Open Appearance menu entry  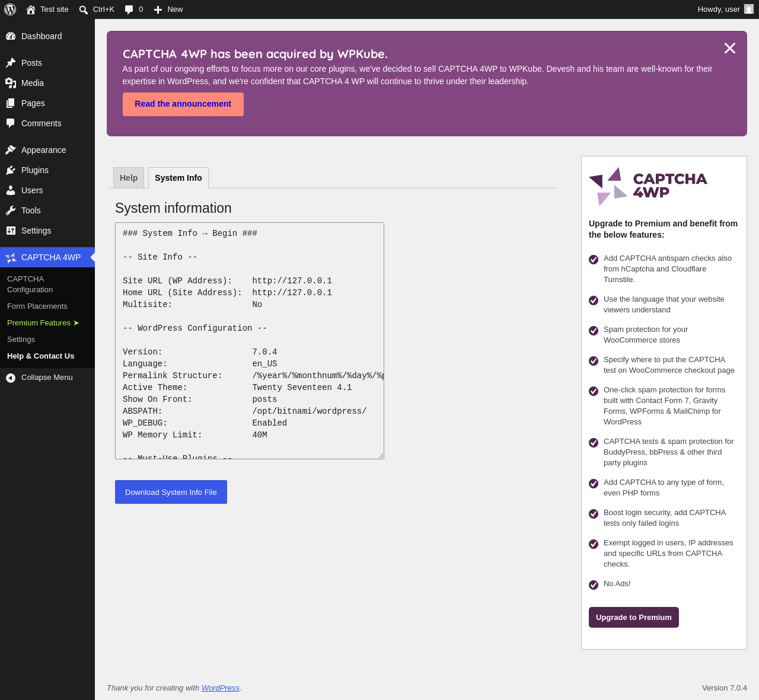point(47,150)
